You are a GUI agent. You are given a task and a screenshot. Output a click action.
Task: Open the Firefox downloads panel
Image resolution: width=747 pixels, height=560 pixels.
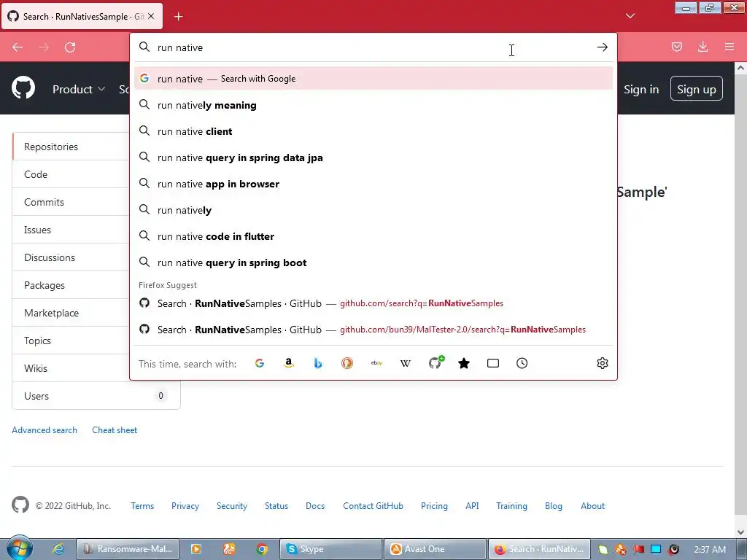coord(703,47)
